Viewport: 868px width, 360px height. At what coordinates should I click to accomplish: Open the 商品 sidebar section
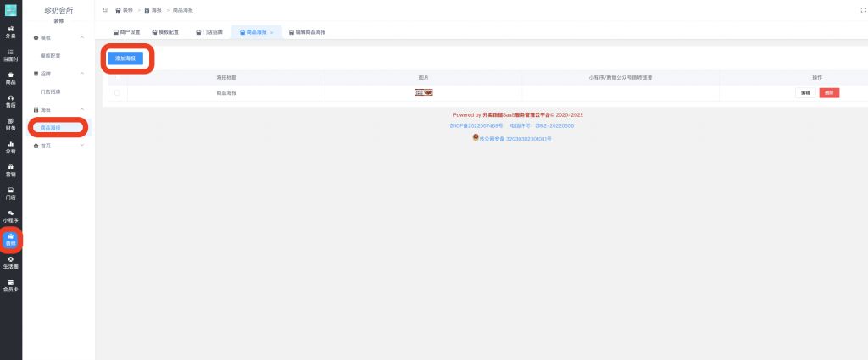coord(10,79)
